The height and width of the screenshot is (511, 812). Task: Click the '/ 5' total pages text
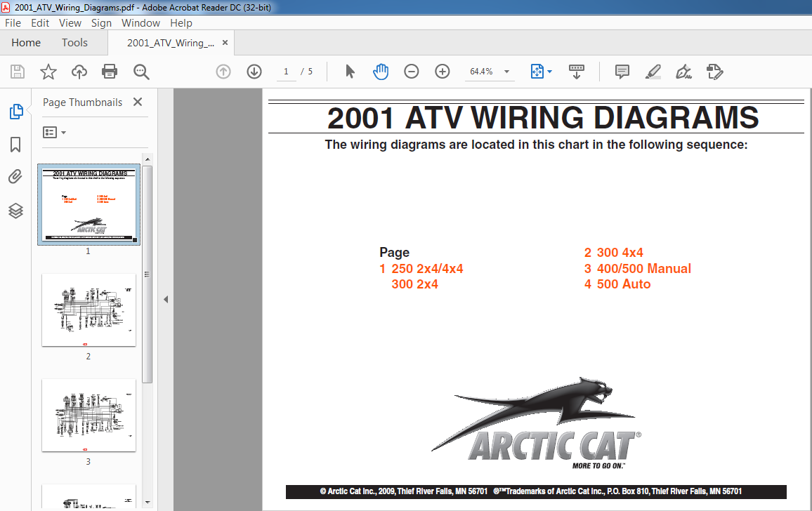pos(306,72)
